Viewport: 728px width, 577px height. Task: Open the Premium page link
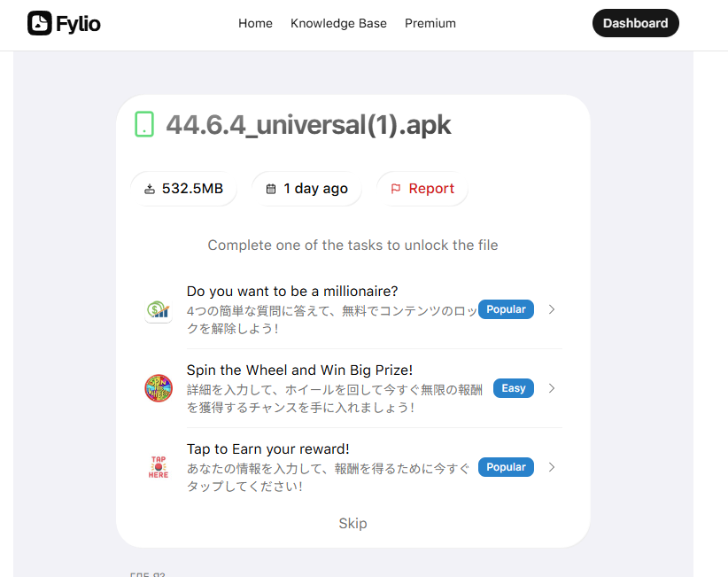(430, 23)
